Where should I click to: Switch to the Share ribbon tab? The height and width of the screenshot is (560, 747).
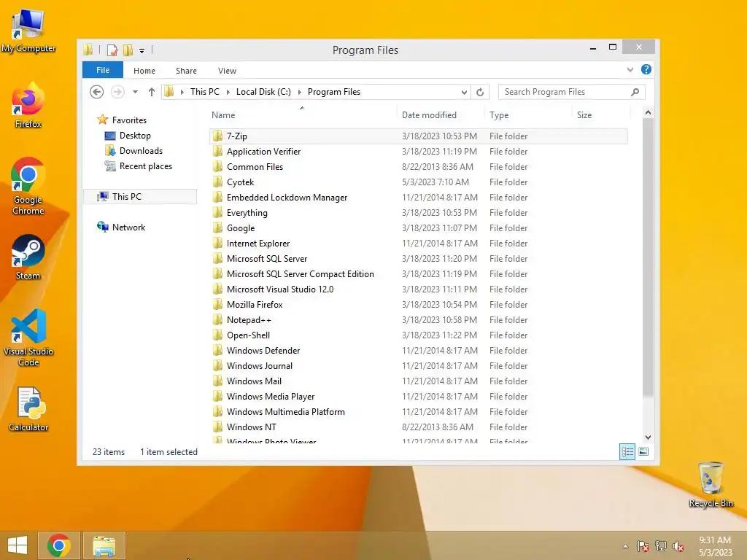click(186, 71)
